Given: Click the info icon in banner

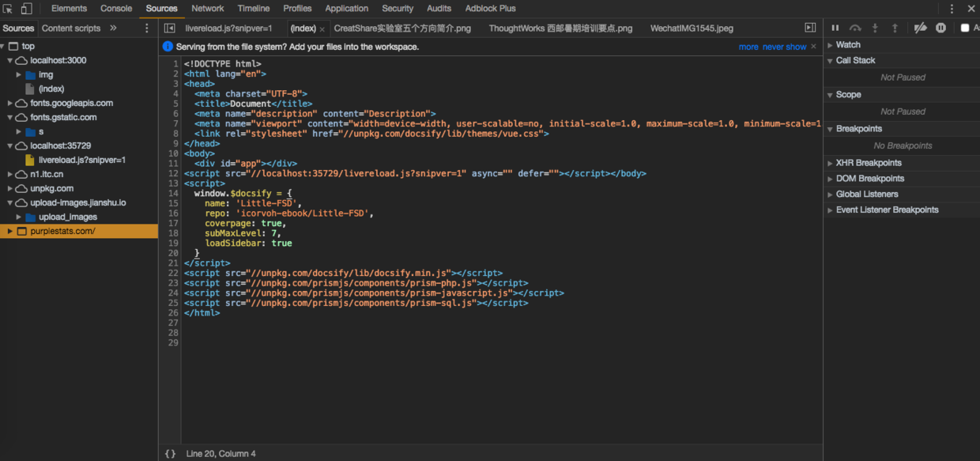Looking at the screenshot, I should 168,47.
